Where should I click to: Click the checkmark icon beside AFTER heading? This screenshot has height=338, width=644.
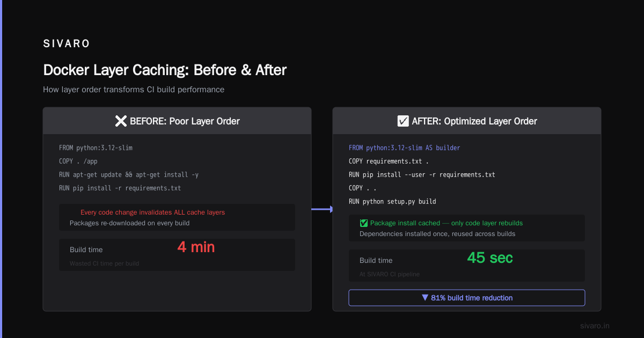pyautogui.click(x=402, y=121)
